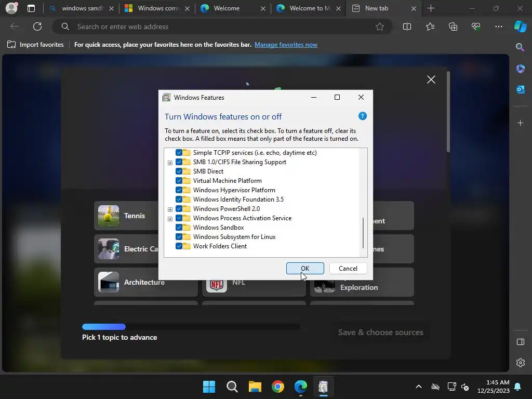
Task: Reload the page with Refresh icon
Action: [x=37, y=26]
